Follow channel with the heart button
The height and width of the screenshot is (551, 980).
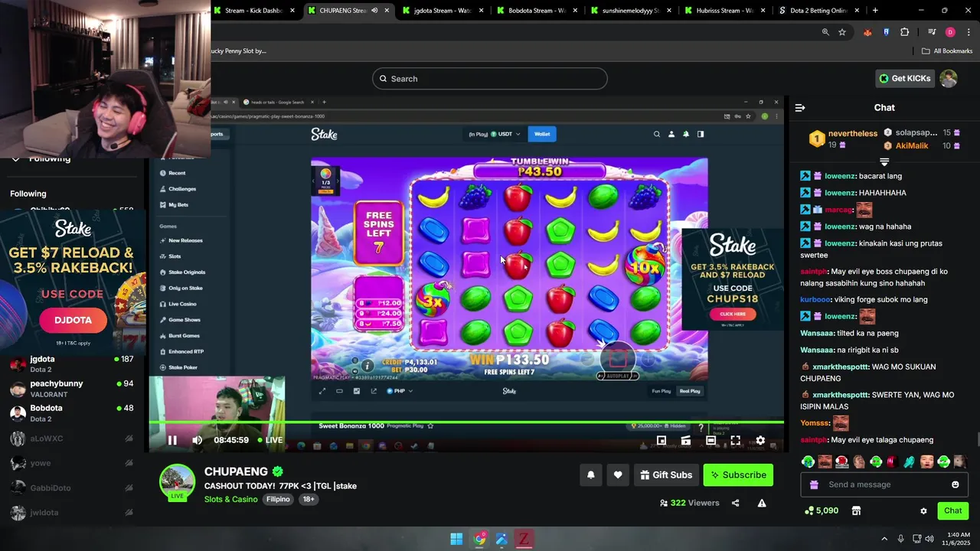pos(618,474)
